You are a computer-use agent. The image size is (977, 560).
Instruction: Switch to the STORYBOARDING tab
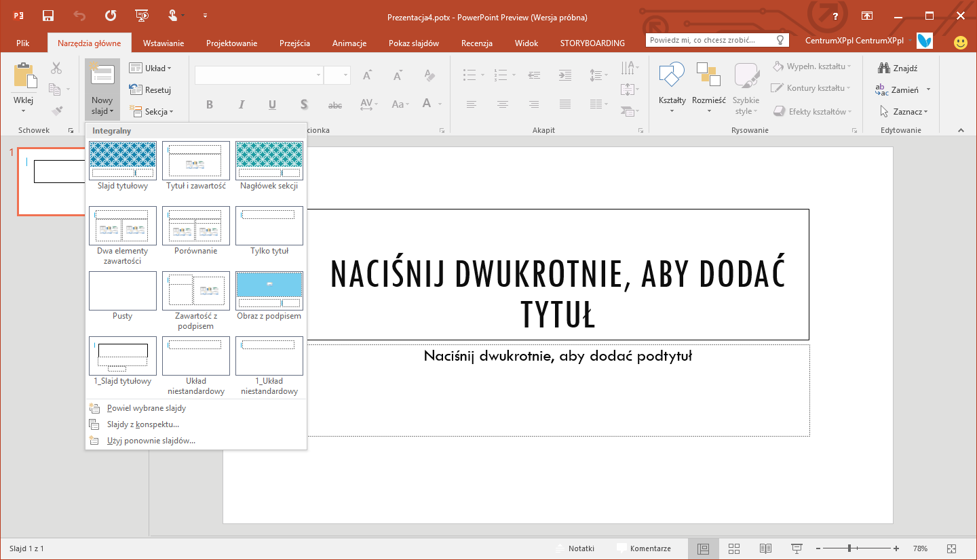tap(592, 43)
